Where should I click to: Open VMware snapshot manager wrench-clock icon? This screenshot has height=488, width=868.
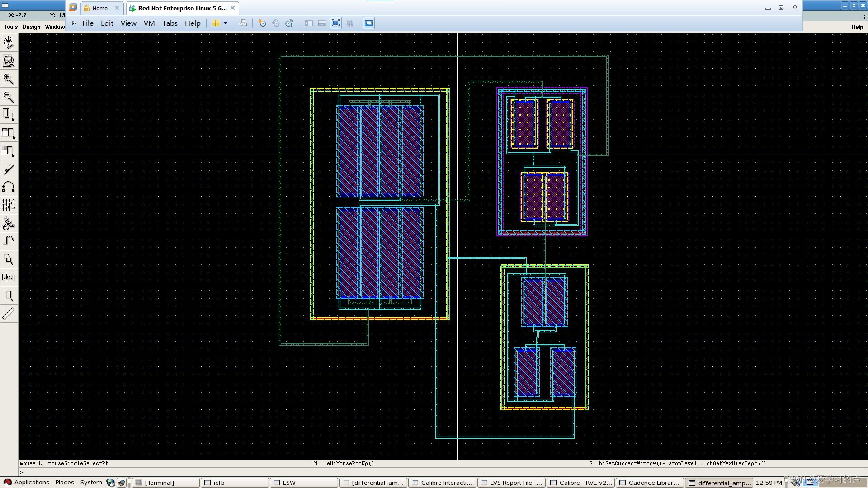tap(289, 23)
